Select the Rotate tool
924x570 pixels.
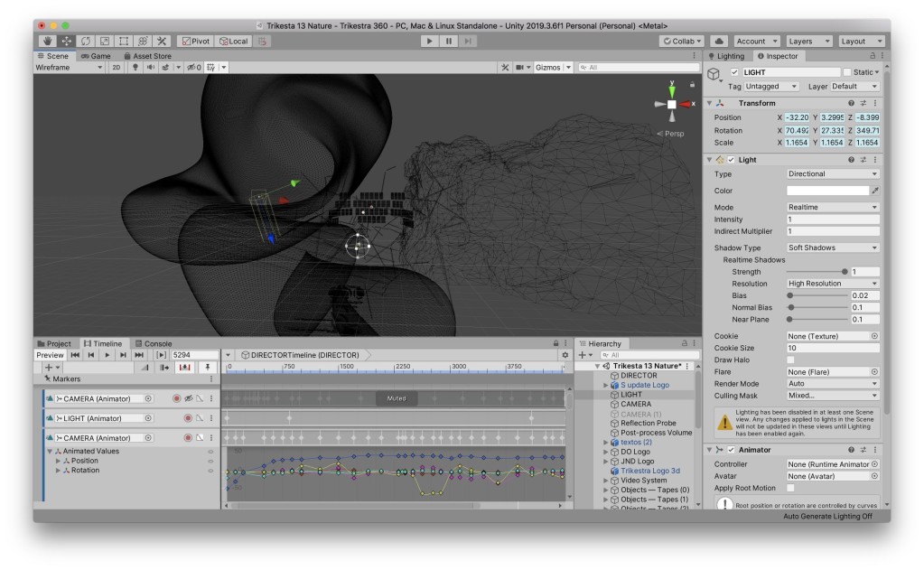click(86, 41)
